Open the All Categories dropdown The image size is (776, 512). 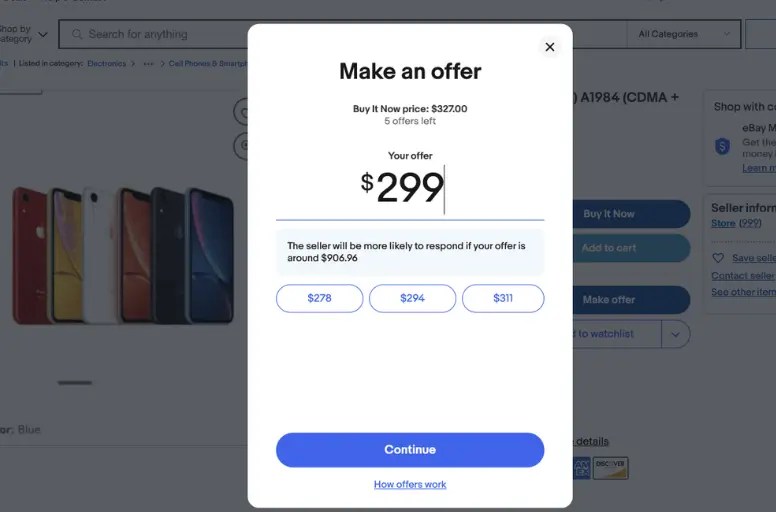coord(683,34)
